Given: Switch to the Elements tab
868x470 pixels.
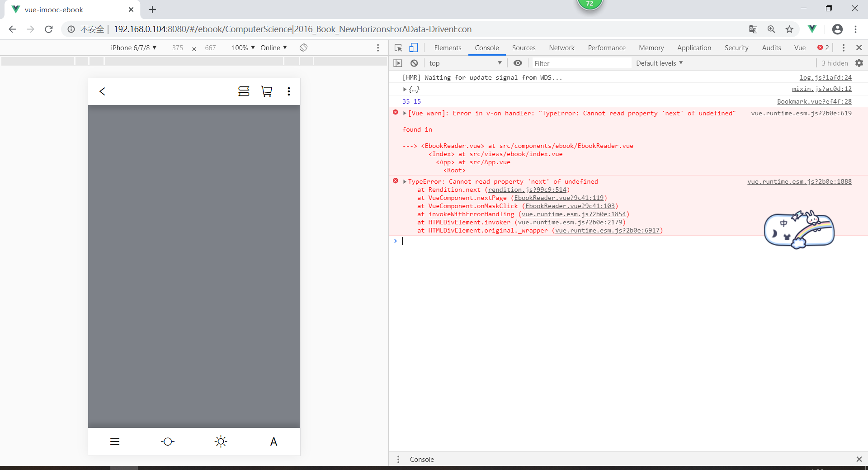Looking at the screenshot, I should 448,47.
